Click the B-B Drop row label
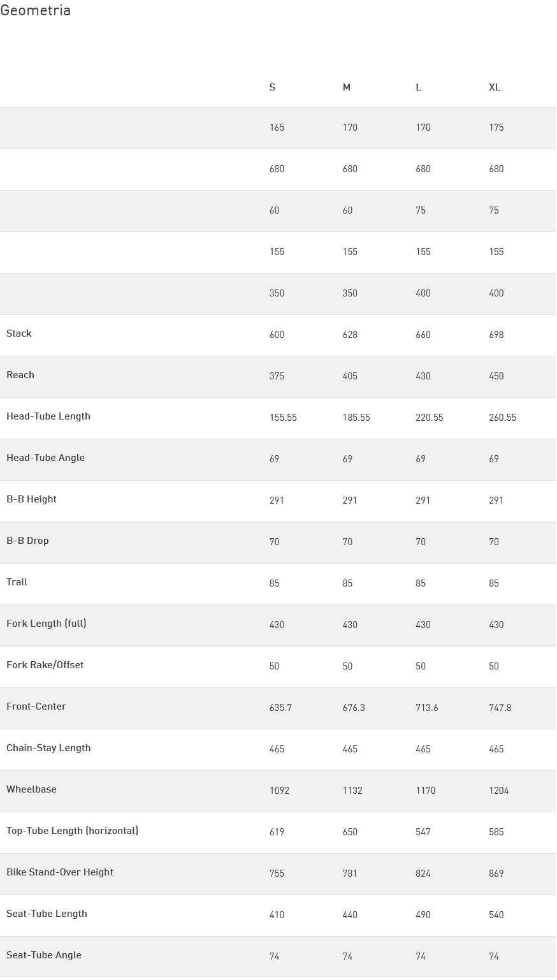 (x=27, y=541)
